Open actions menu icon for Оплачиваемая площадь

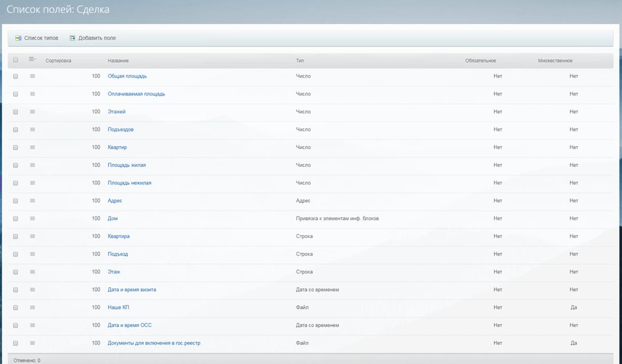32,94
